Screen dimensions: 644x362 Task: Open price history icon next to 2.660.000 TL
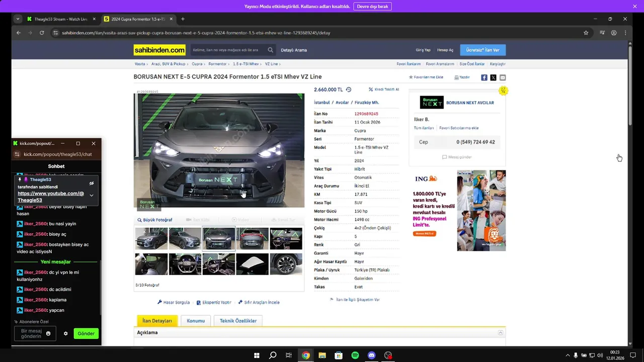[349, 89]
